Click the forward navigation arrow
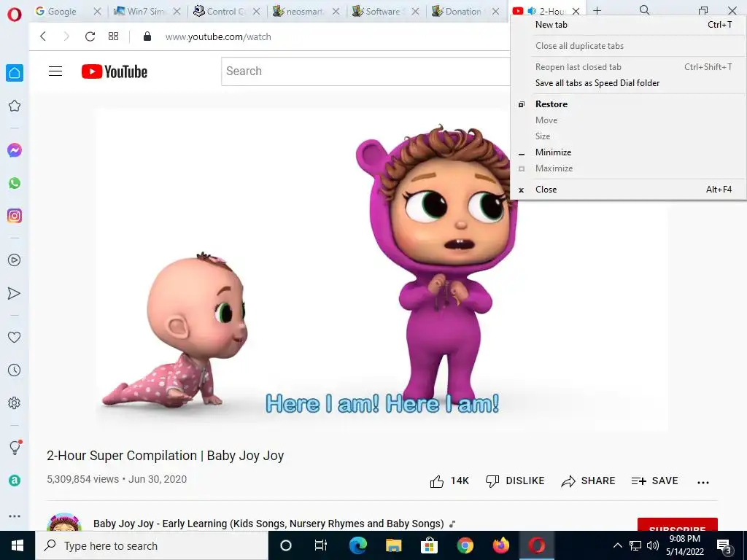This screenshot has width=747, height=560. (66, 36)
